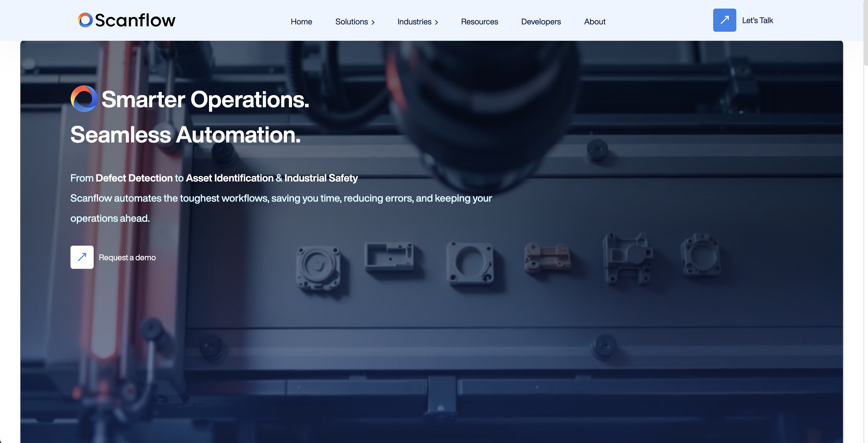Open the Industries navigation menu
Screen dimensions: 868x443
click(414, 22)
